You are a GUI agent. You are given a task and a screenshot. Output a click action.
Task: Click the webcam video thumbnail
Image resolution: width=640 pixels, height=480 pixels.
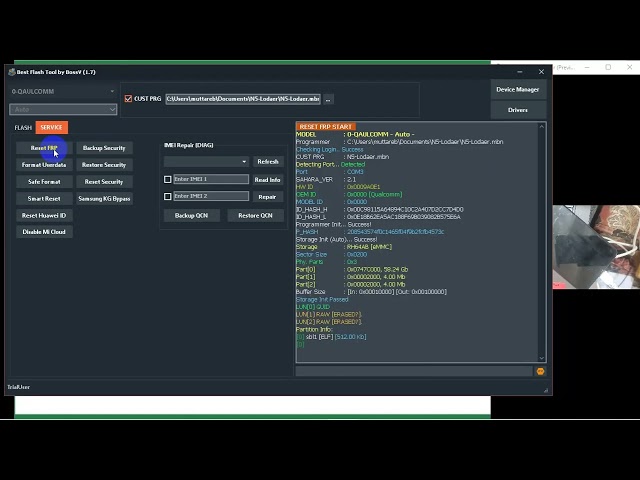click(x=596, y=247)
